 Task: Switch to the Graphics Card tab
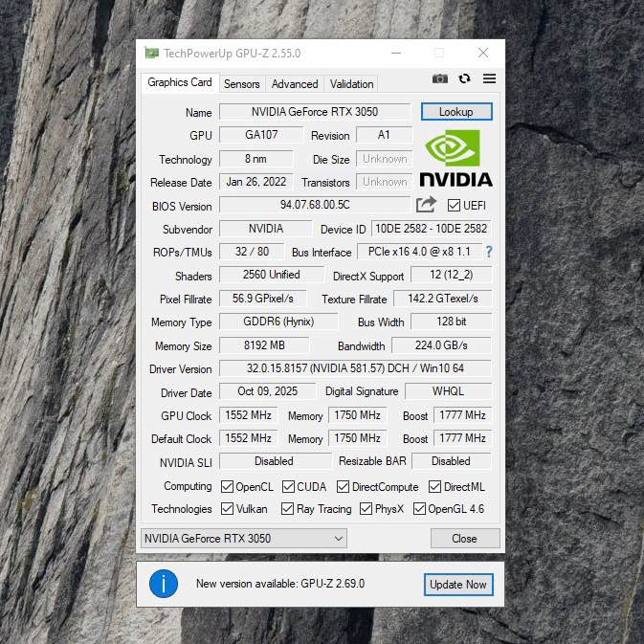pyautogui.click(x=180, y=82)
